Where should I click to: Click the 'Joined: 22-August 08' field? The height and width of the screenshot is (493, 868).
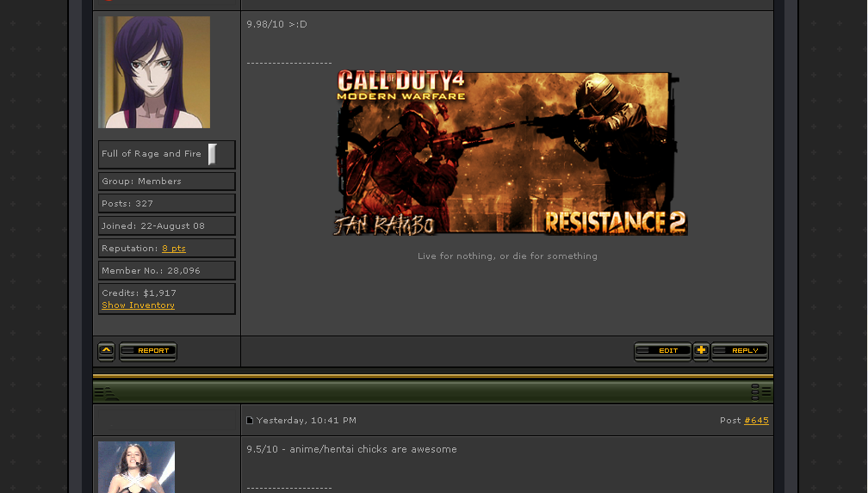[167, 225]
